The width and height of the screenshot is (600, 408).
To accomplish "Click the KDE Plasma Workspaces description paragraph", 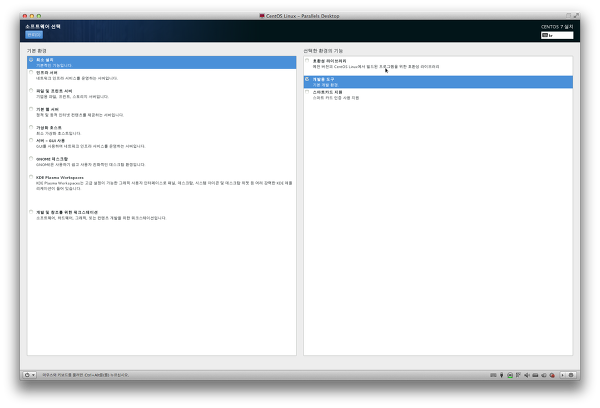I will point(164,186).
